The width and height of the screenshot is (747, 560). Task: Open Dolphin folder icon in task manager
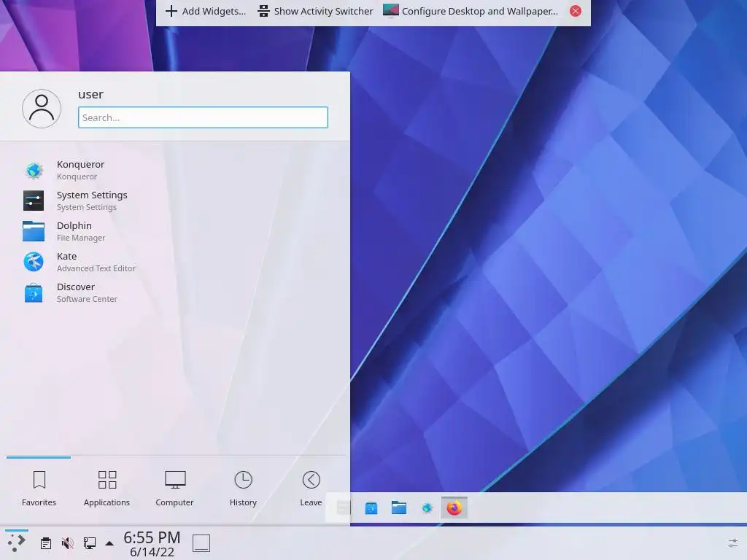pos(399,508)
